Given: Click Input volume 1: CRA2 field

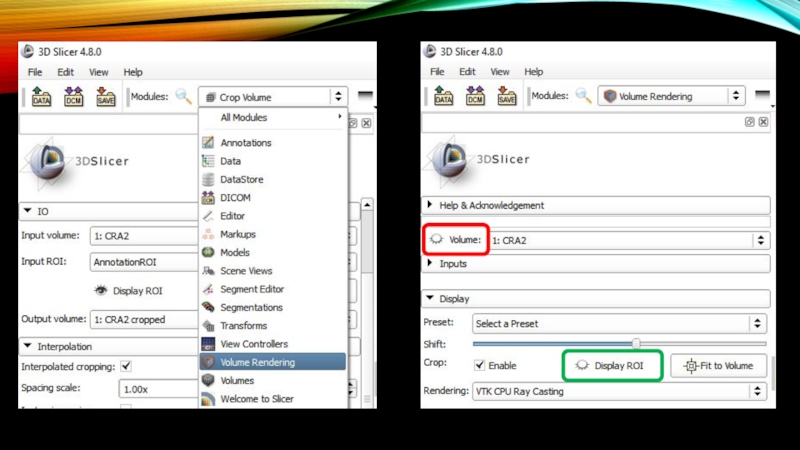Looking at the screenshot, I should (x=144, y=236).
